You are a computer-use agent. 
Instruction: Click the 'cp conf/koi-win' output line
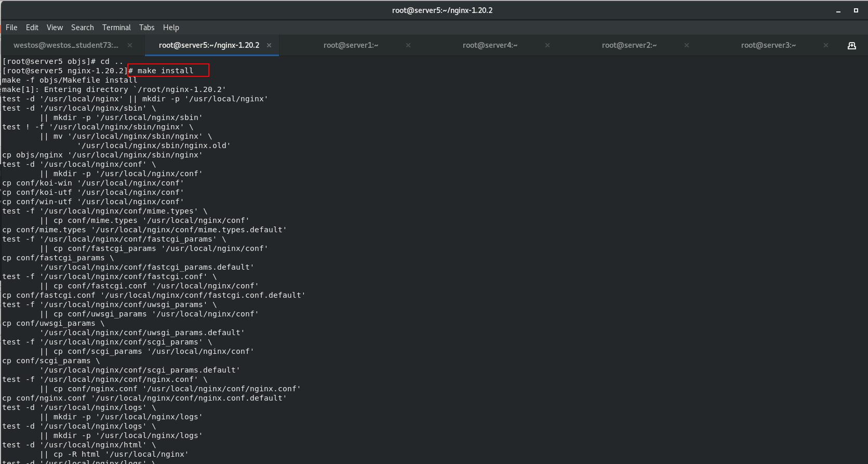(93, 183)
